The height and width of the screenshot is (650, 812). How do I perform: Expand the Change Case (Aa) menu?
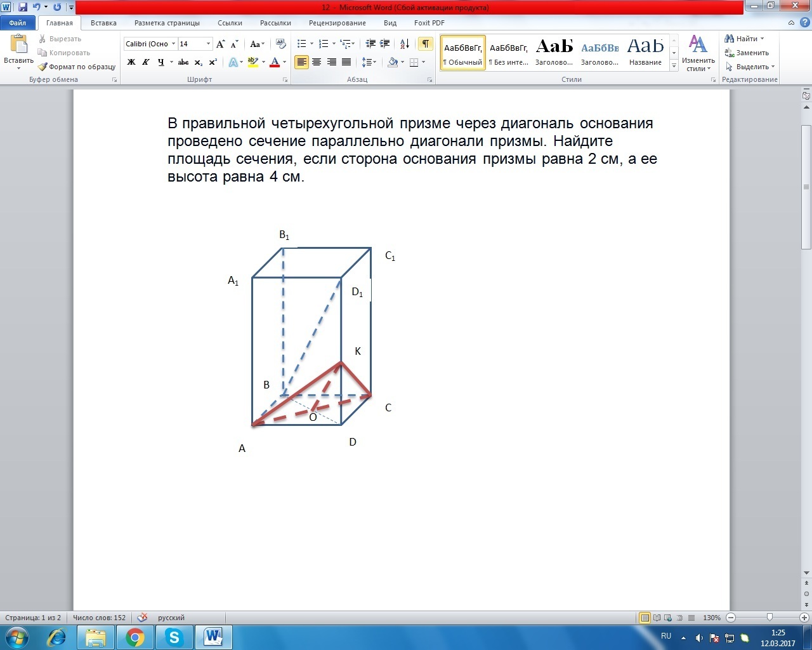(x=257, y=44)
